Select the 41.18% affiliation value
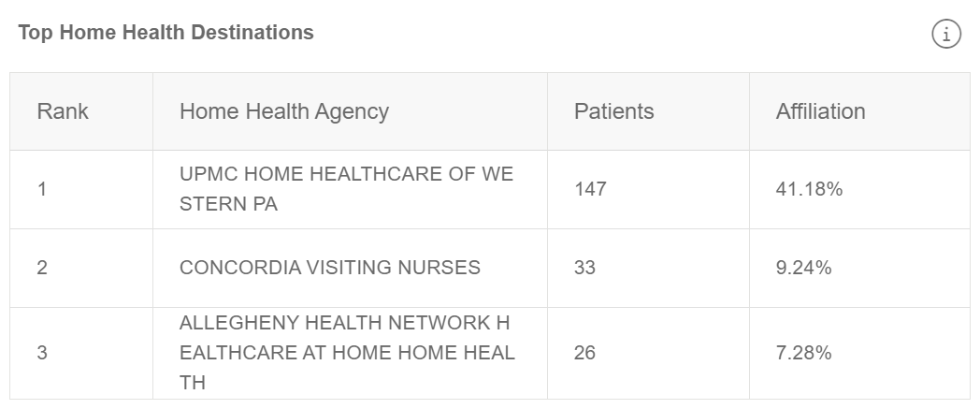 pos(809,189)
